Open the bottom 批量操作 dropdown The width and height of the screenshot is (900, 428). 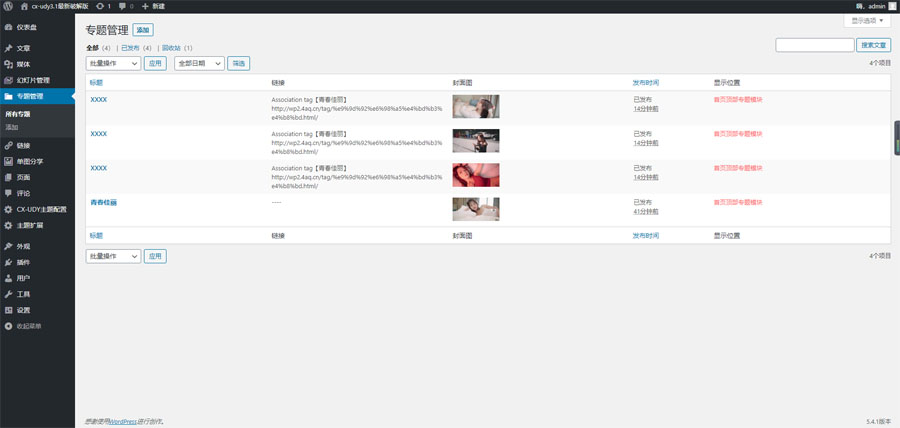point(113,256)
